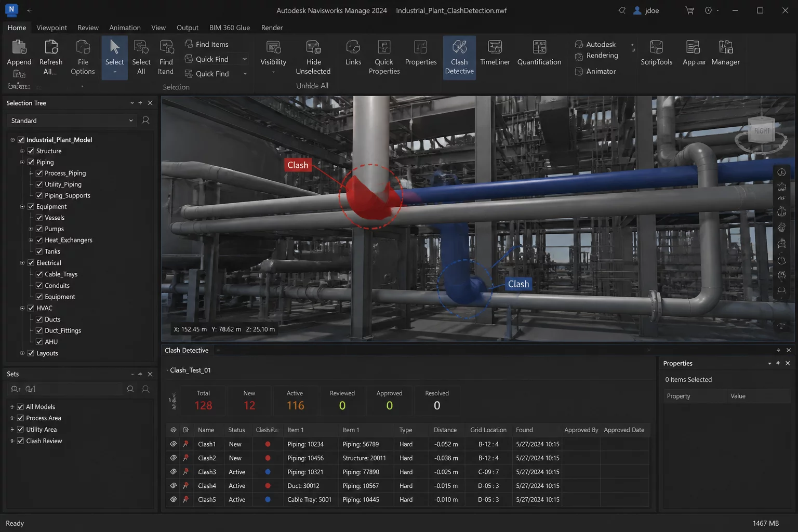The height and width of the screenshot is (532, 798).
Task: Collapse the Equipment tree node
Action: tap(22, 207)
